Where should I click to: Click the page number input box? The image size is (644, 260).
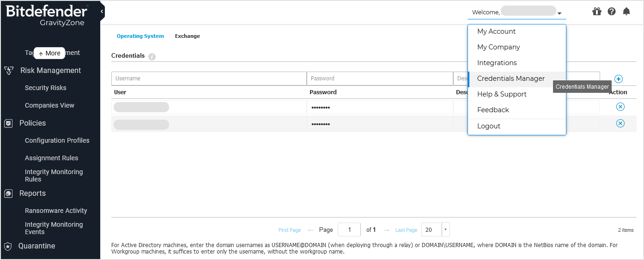(349, 230)
